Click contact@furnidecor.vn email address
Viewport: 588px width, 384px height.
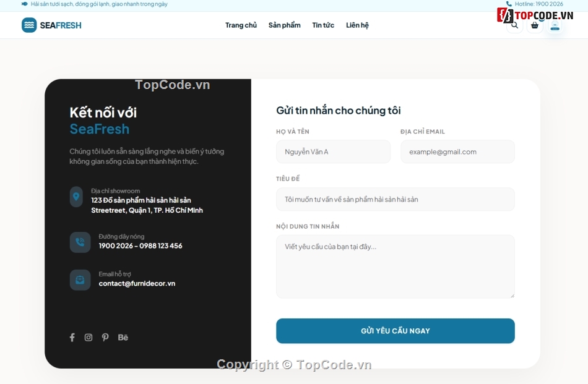tap(137, 284)
